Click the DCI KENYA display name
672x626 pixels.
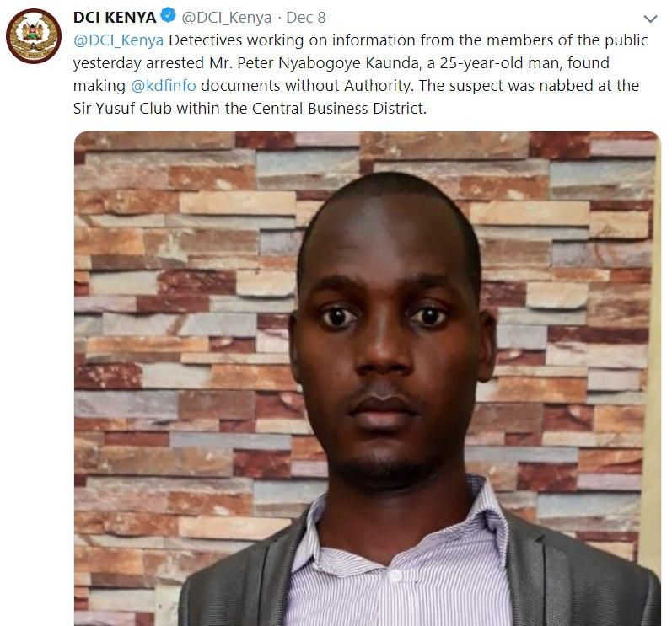point(115,17)
